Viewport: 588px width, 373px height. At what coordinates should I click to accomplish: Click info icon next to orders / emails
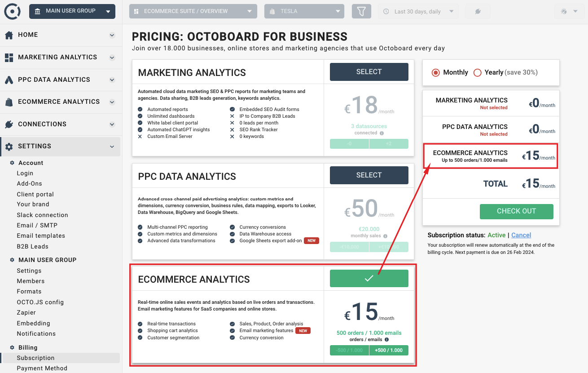[x=386, y=340]
